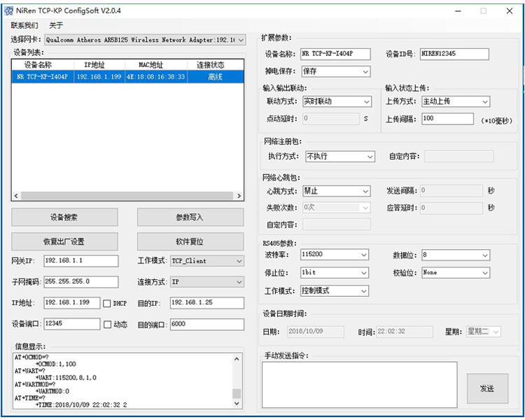Click the 恢复出厂设置 button
This screenshot has height=420, width=525.
[x=64, y=241]
